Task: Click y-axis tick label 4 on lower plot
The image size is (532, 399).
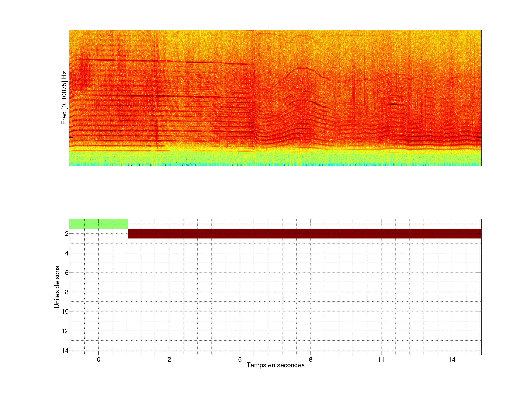Action: [x=67, y=253]
